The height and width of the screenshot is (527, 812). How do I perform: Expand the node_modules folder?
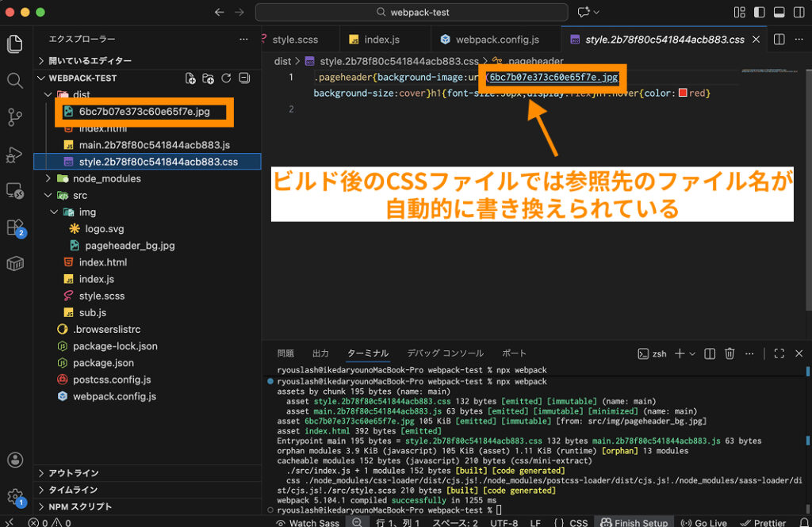(x=106, y=178)
